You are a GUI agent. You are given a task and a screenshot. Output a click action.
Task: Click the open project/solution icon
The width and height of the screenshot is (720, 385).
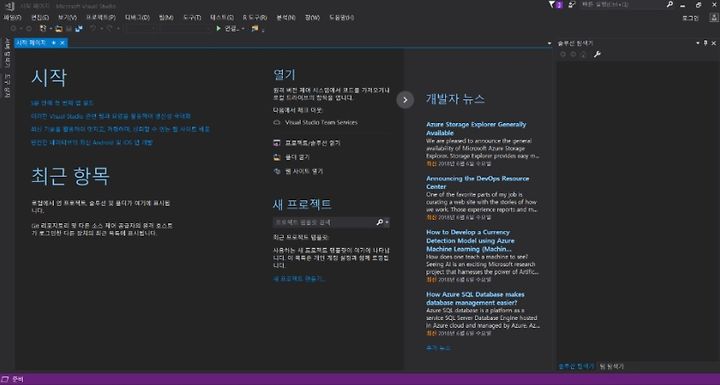point(277,143)
